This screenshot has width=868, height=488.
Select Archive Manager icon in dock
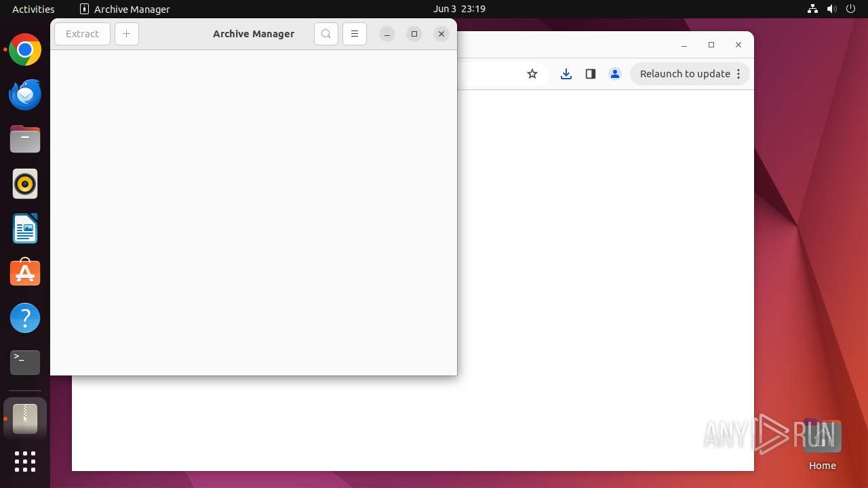click(25, 419)
